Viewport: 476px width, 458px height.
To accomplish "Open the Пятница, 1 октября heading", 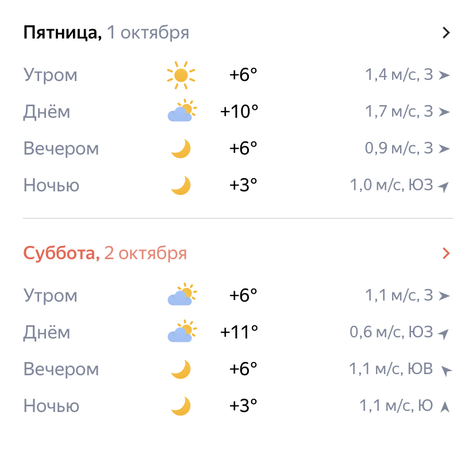I will (106, 33).
